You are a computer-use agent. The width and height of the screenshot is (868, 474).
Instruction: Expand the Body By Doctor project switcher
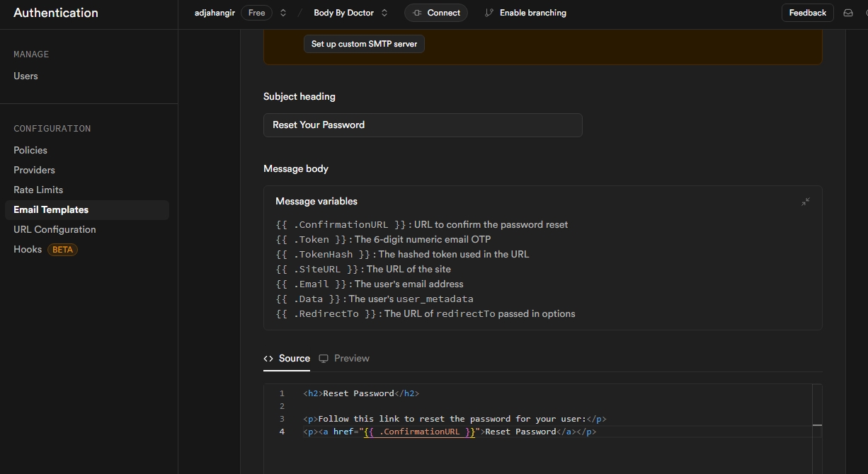tap(384, 13)
